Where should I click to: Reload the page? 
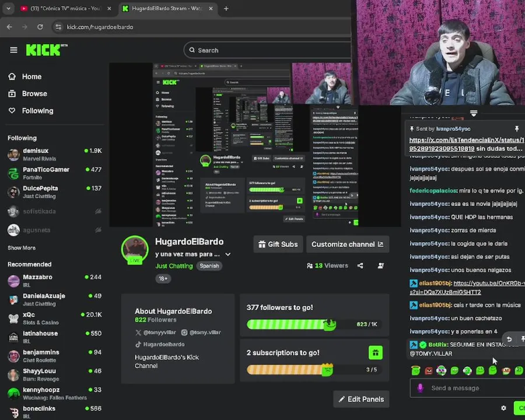pos(40,27)
